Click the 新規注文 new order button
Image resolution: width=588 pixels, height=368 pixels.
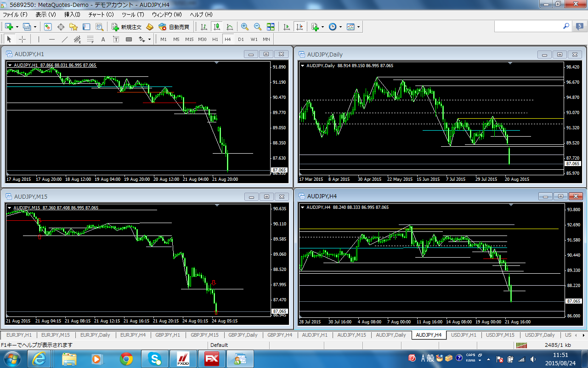pyautogui.click(x=127, y=27)
